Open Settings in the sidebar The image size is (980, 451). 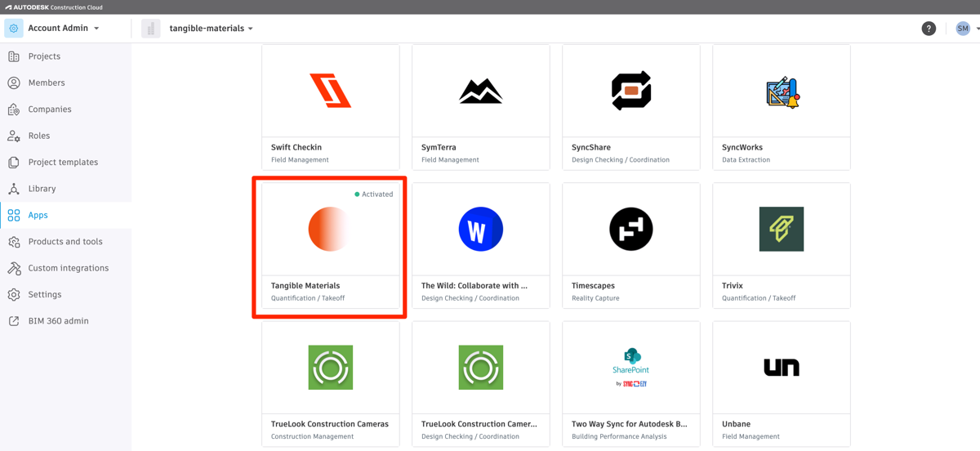[x=45, y=294]
